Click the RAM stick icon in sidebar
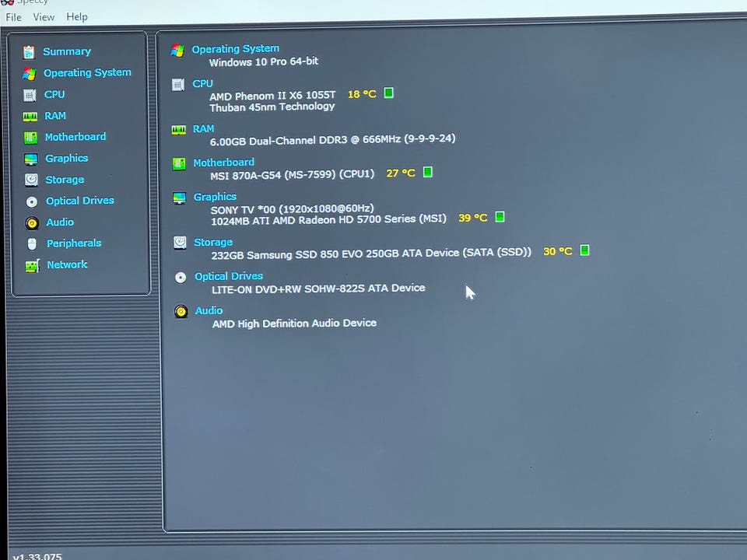Screen dimensions: 747x560 click(x=30, y=117)
